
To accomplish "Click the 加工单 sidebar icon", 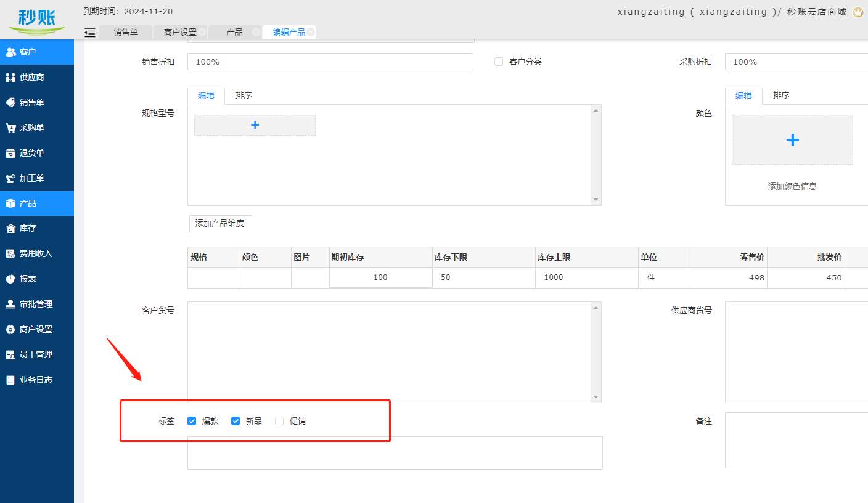I will coord(10,179).
